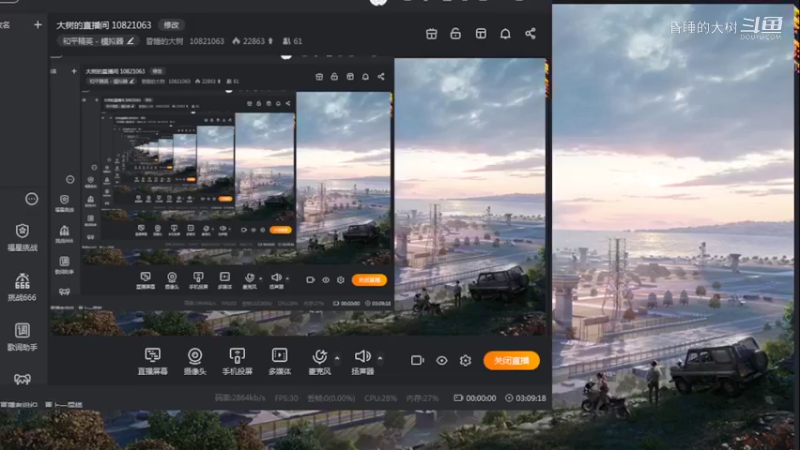
Task: Click popularity count 22863 in header
Action: [253, 41]
